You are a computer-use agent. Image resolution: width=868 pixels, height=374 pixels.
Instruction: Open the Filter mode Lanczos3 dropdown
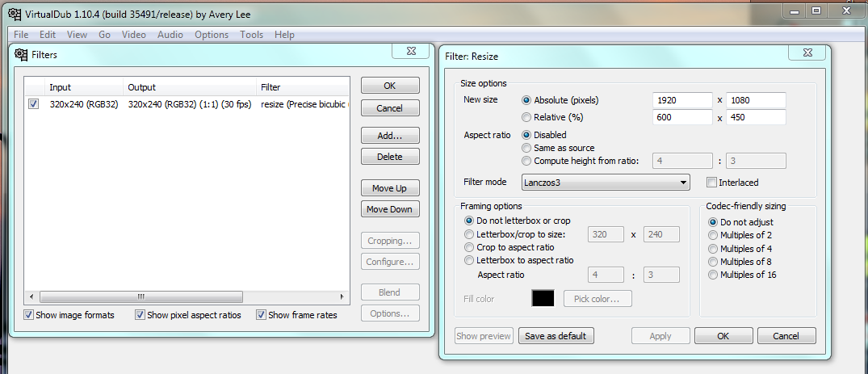(x=606, y=183)
